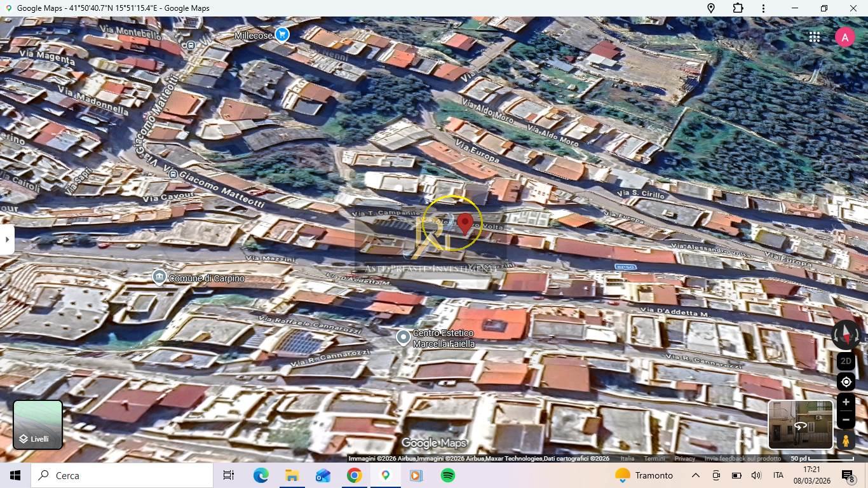The width and height of the screenshot is (868, 488).
Task: Toggle the Livelli layers map type
Action: click(38, 424)
